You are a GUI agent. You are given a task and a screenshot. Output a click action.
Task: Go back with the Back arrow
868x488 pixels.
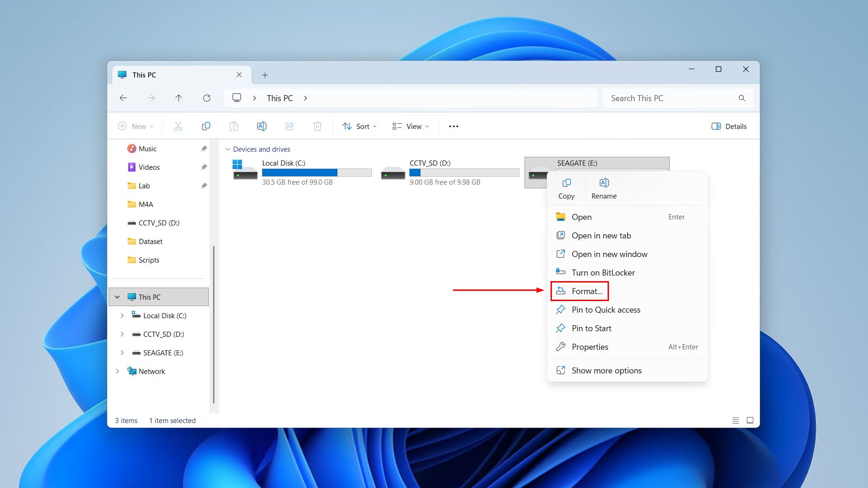coord(123,98)
